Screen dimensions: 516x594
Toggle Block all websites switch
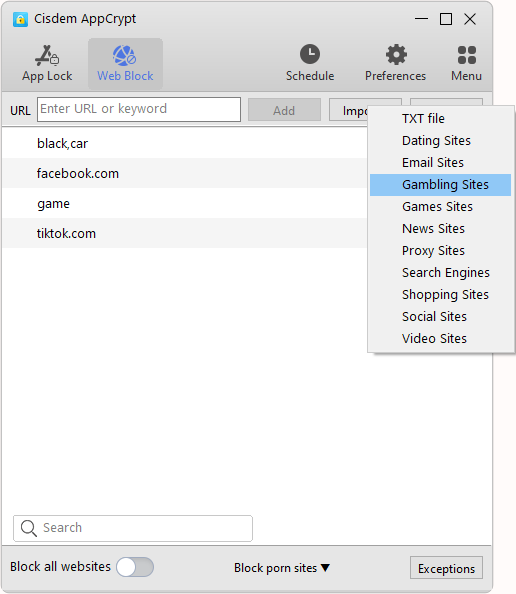click(x=135, y=567)
